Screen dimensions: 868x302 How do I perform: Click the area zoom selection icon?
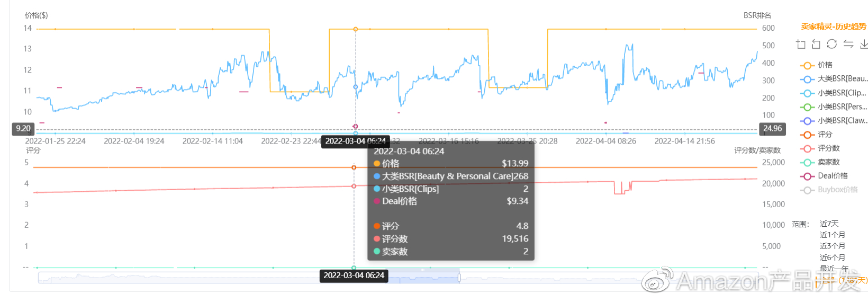800,45
